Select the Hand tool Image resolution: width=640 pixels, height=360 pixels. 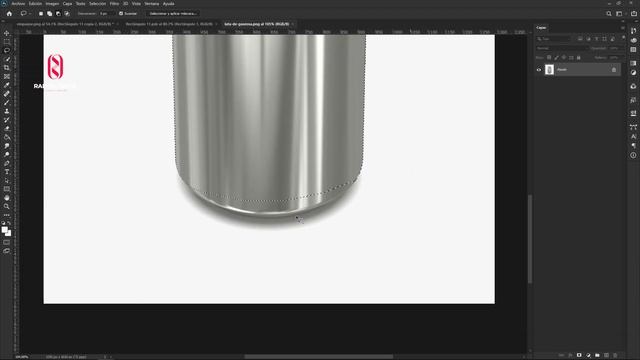click(7, 198)
